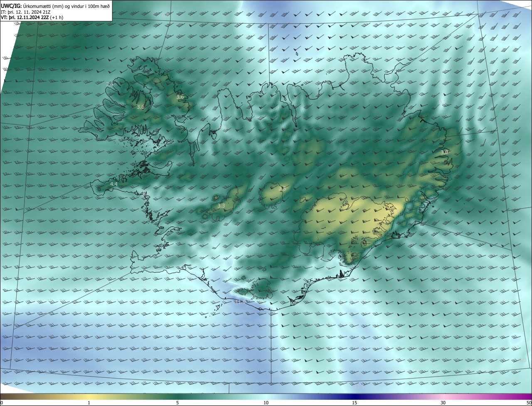The width and height of the screenshot is (532, 406).
Task: Click the 11.9 value near south coast
Action: point(240,302)
